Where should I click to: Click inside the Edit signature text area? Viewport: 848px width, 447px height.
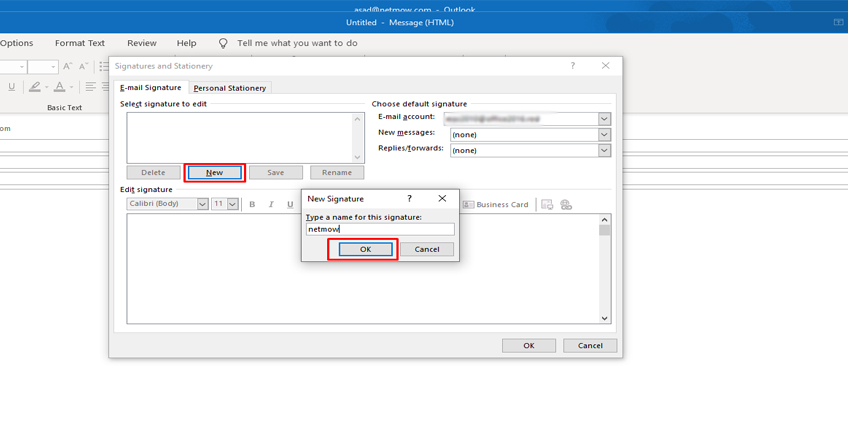click(362, 269)
